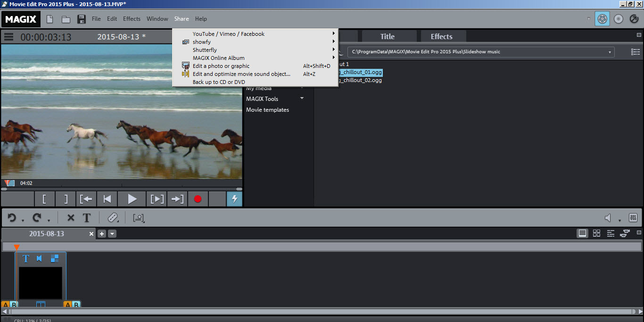Switch to the Edit film reel view
The width and height of the screenshot is (644, 322).
pyautogui.click(x=602, y=19)
